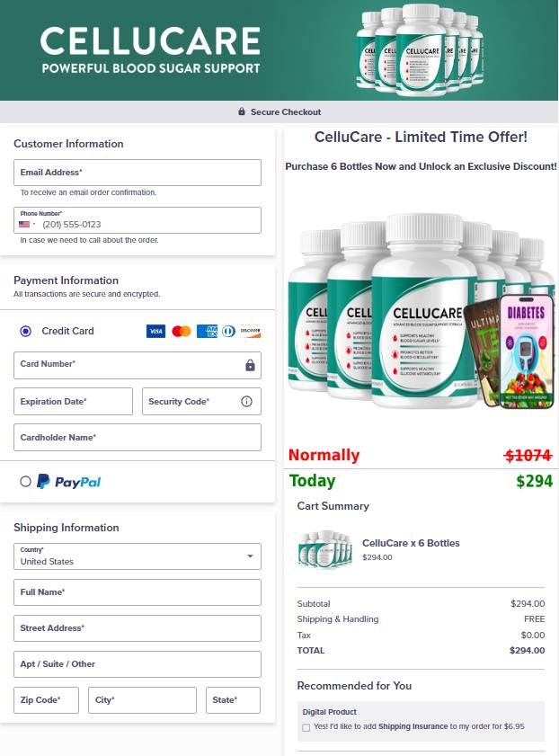Click the Street Address field
The image size is (559, 756).
click(138, 628)
